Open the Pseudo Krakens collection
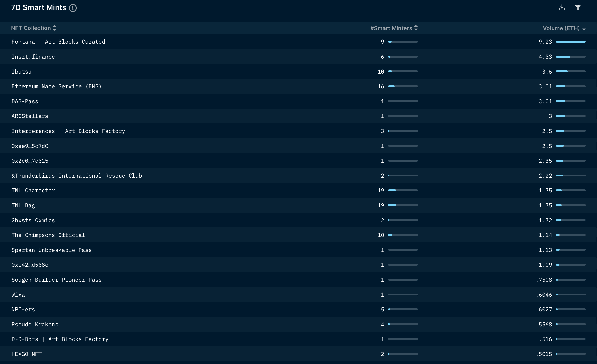The height and width of the screenshot is (364, 597). tap(35, 325)
